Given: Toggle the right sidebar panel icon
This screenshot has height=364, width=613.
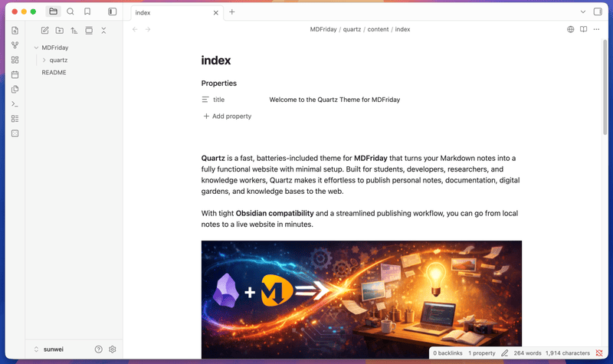Looking at the screenshot, I should (598, 11).
